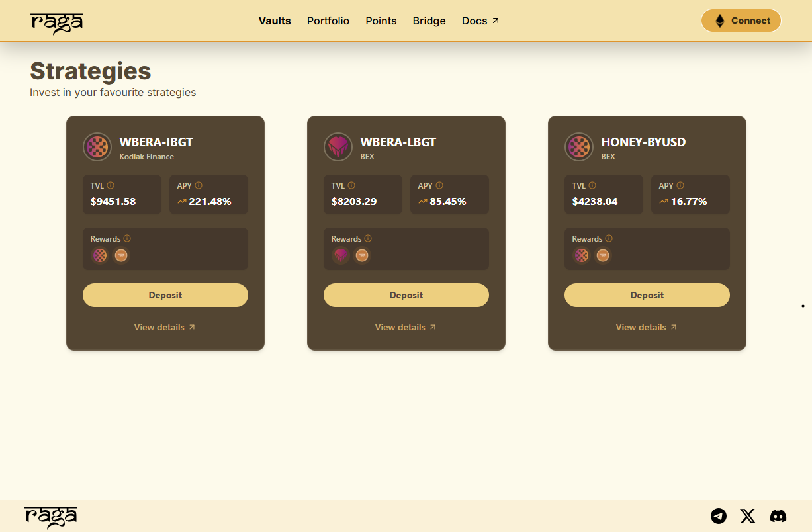Click the WBERA-IBGT vault title
Image resolution: width=812 pixels, height=532 pixels.
coord(156,142)
